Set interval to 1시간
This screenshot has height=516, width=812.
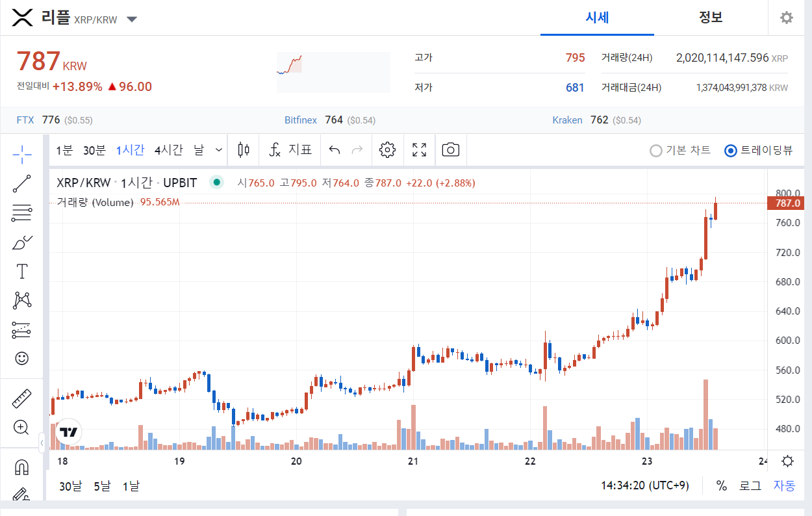[x=130, y=150]
